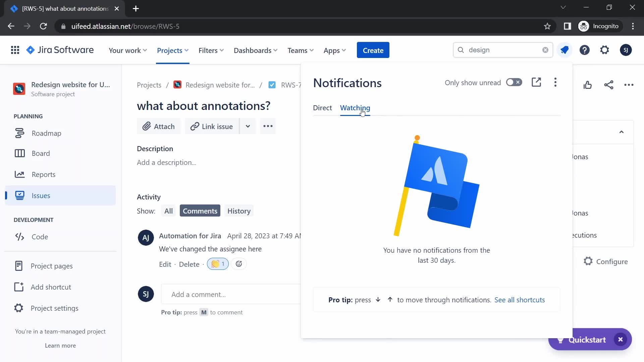Screen dimensions: 644x362
Task: Open the settings gear in header
Action: pyautogui.click(x=604, y=50)
